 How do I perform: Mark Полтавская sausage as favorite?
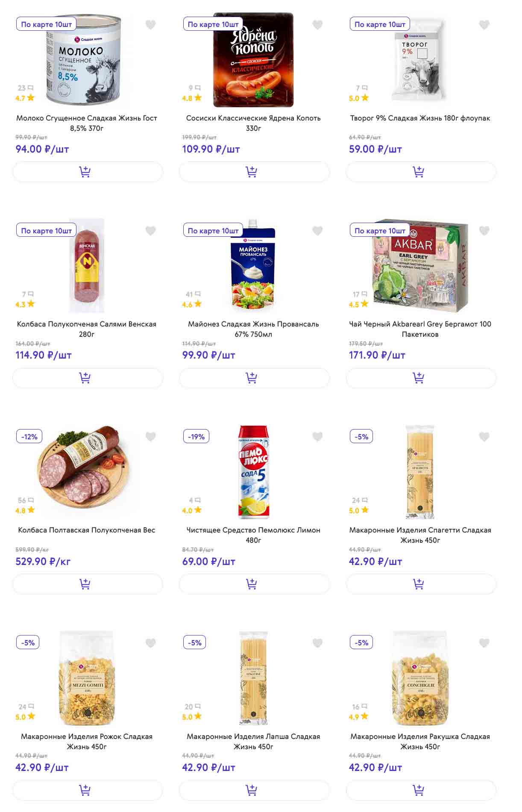point(150,437)
